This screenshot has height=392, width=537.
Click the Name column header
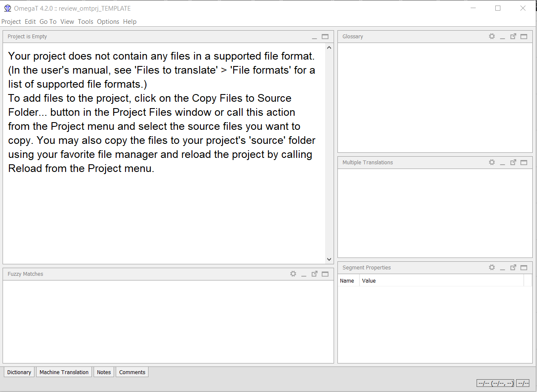click(x=348, y=280)
